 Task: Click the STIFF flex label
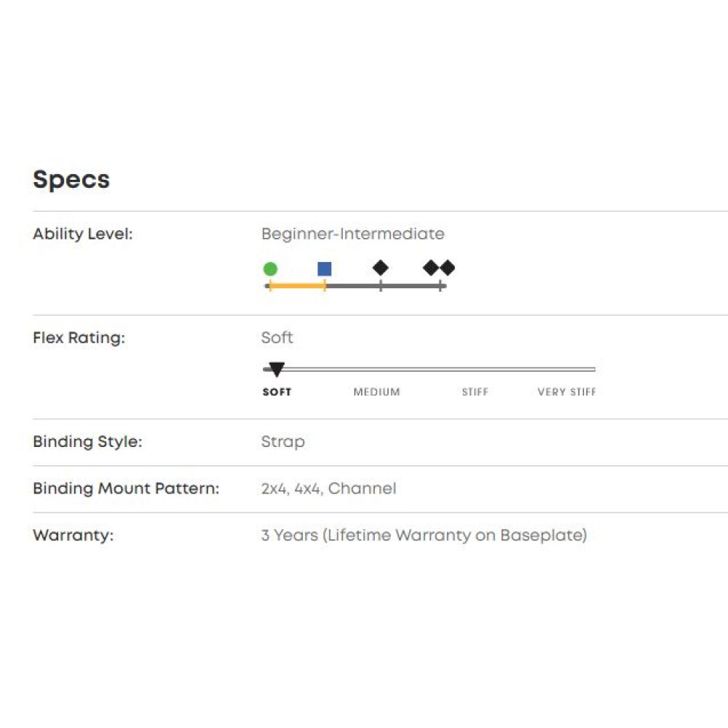(475, 392)
